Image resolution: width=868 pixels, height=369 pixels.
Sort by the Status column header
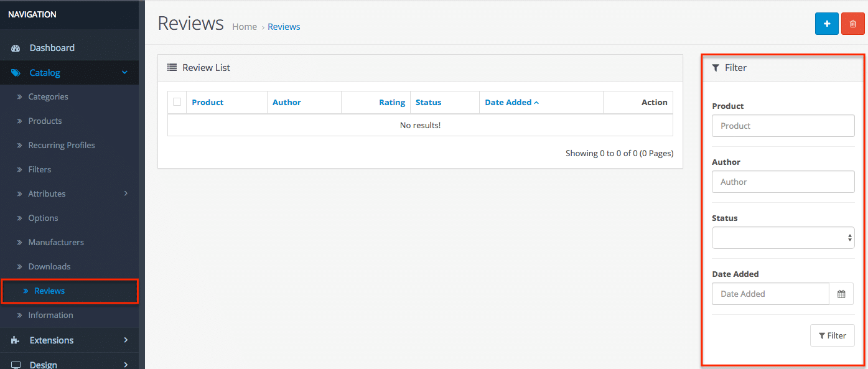click(x=428, y=102)
